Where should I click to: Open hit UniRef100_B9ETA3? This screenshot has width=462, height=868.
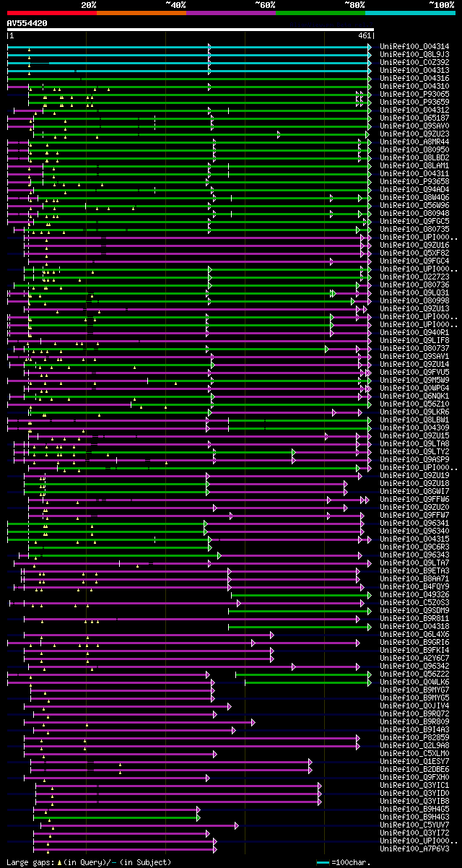point(414,570)
